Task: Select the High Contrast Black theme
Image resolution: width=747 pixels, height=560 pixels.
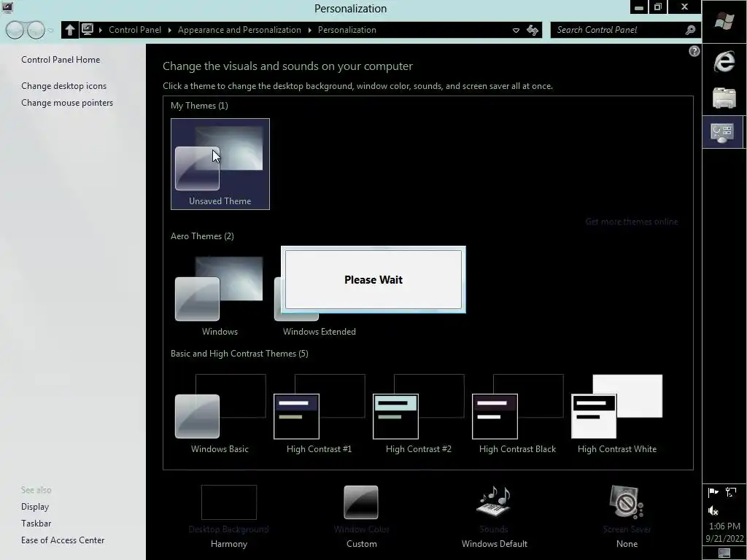Action: pyautogui.click(x=517, y=413)
